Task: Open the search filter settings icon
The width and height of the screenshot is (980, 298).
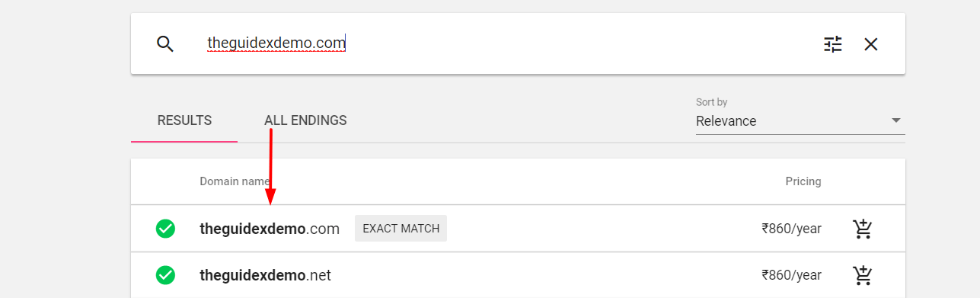Action: pos(833,44)
